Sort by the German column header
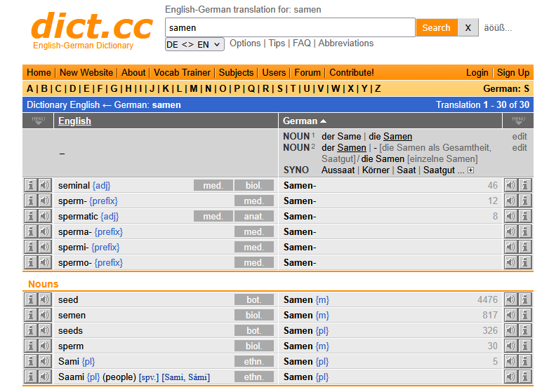Image resolution: width=542 pixels, height=392 pixels. click(x=304, y=121)
